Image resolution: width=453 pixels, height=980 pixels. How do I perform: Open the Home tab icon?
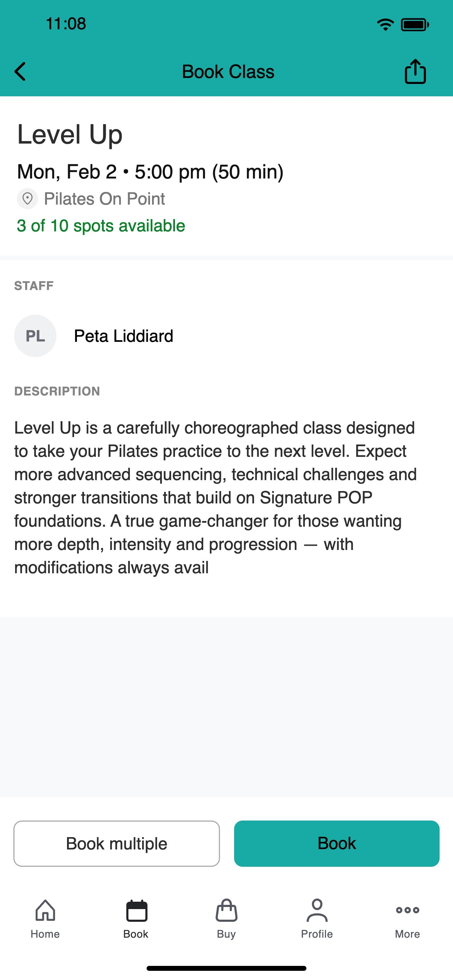pos(45,910)
